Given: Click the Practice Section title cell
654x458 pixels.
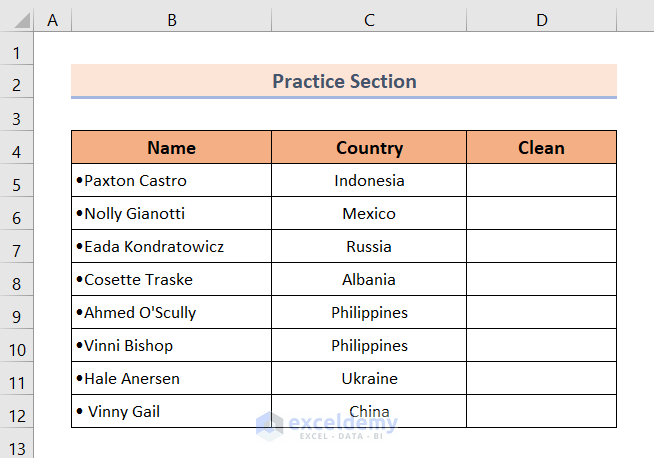Looking at the screenshot, I should click(344, 82).
